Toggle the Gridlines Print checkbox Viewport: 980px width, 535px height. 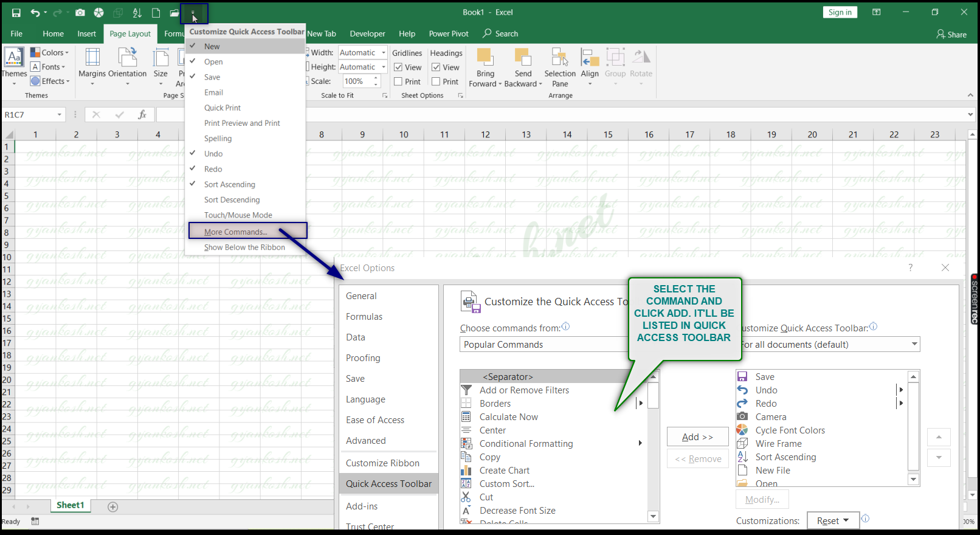coord(398,81)
